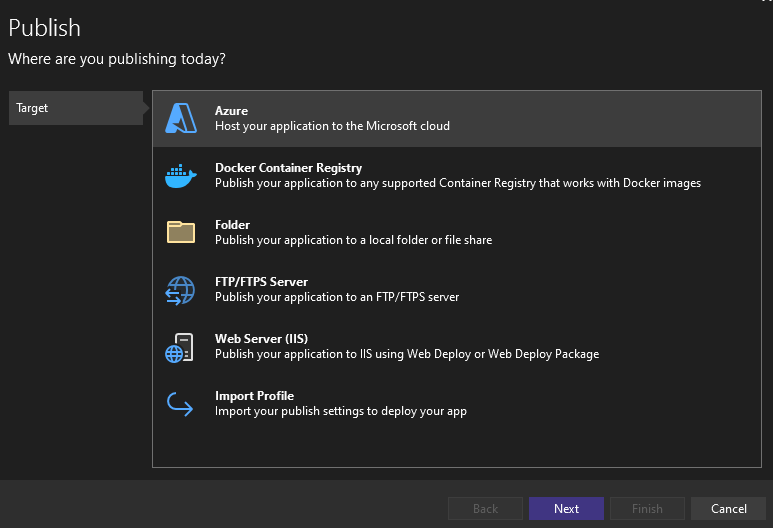Select Docker Container Registry title

coord(288,168)
